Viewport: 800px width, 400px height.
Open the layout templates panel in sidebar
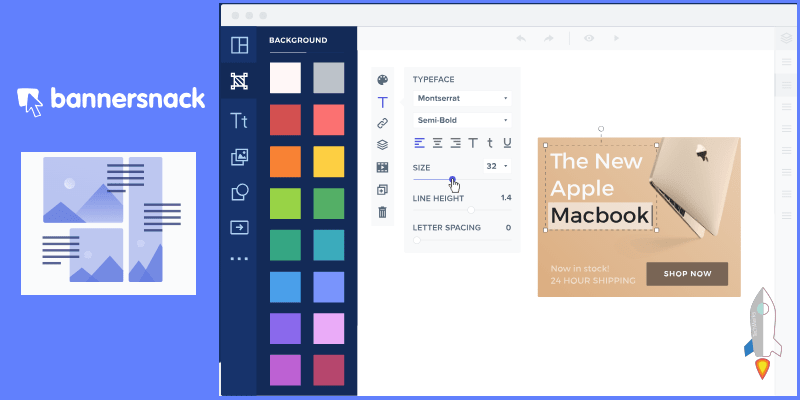pyautogui.click(x=238, y=46)
